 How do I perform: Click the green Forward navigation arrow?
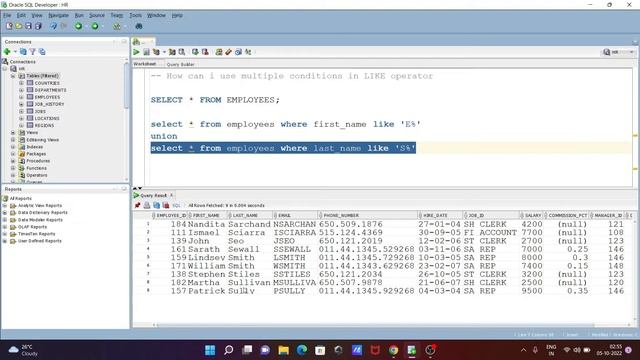coord(95,26)
